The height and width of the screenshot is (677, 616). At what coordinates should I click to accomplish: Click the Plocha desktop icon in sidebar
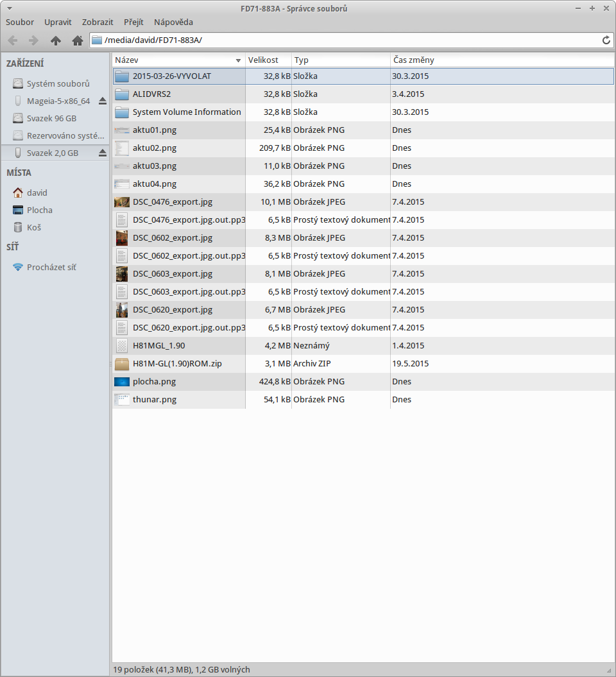click(x=18, y=210)
